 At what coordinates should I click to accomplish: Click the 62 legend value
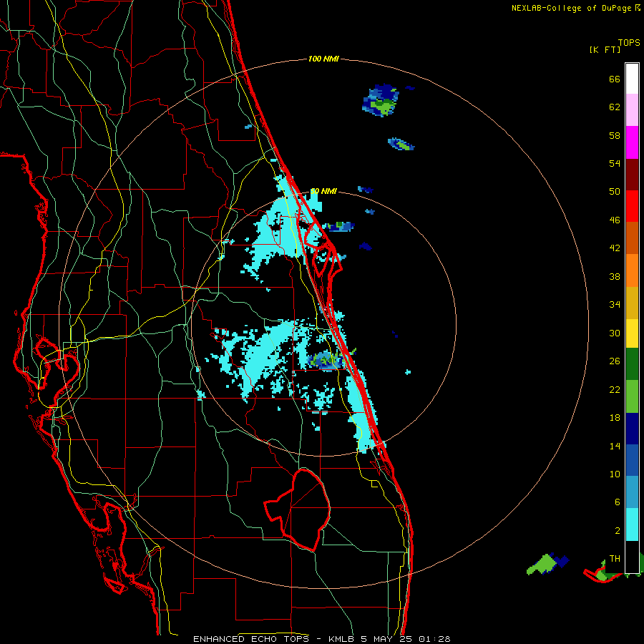tap(615, 107)
